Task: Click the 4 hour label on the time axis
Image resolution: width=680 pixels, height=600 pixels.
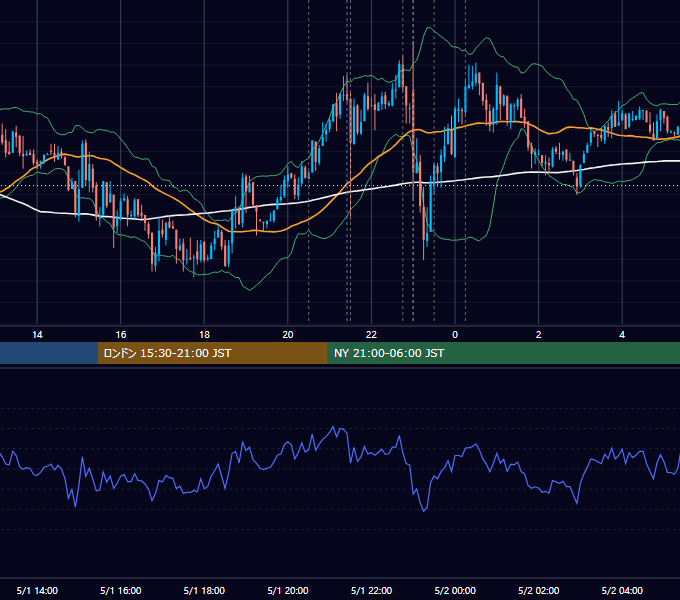Action: click(622, 335)
